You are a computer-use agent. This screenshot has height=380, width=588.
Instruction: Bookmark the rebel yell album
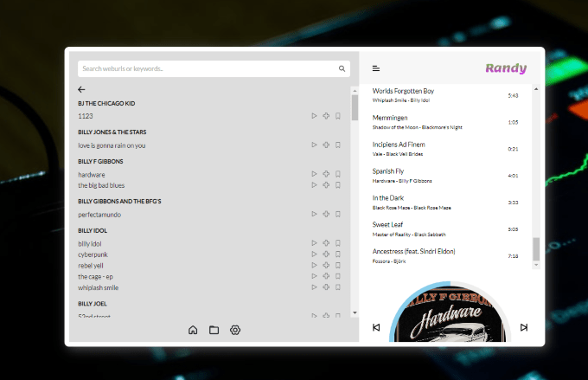click(x=338, y=265)
